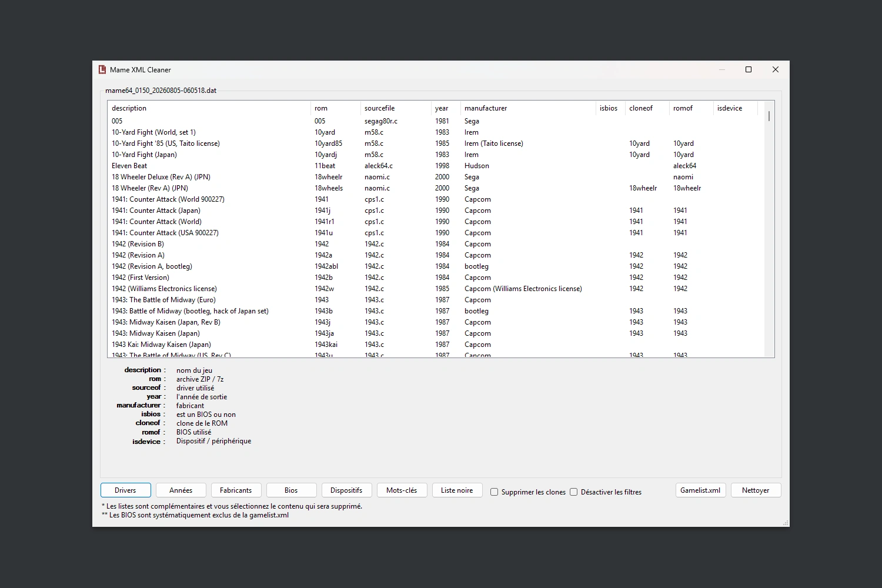Screen dimensions: 882x588
Task: Click the Nettoyer button
Action: click(x=756, y=490)
